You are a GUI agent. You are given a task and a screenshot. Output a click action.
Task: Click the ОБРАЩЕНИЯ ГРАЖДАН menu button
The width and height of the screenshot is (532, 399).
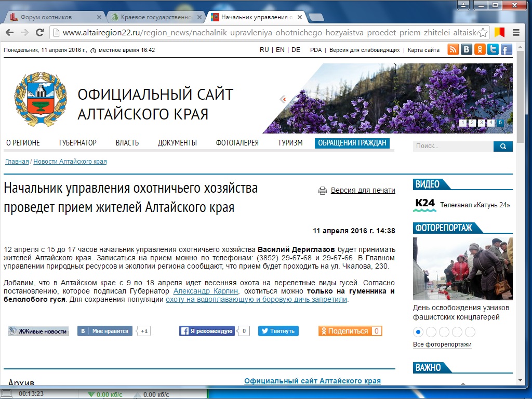pos(352,143)
